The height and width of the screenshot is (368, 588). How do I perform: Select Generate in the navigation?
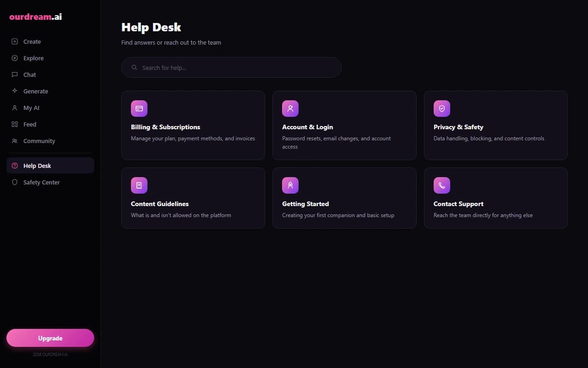[x=50, y=91]
